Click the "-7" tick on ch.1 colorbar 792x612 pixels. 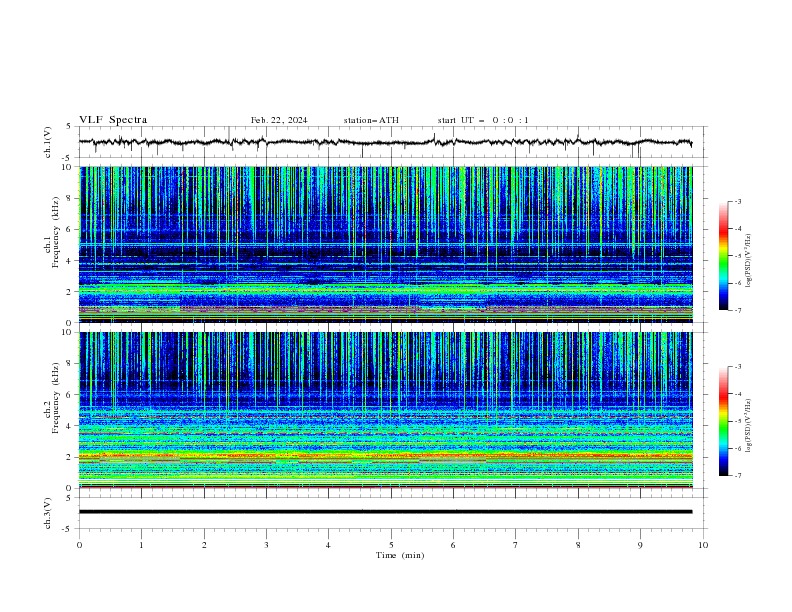737,310
